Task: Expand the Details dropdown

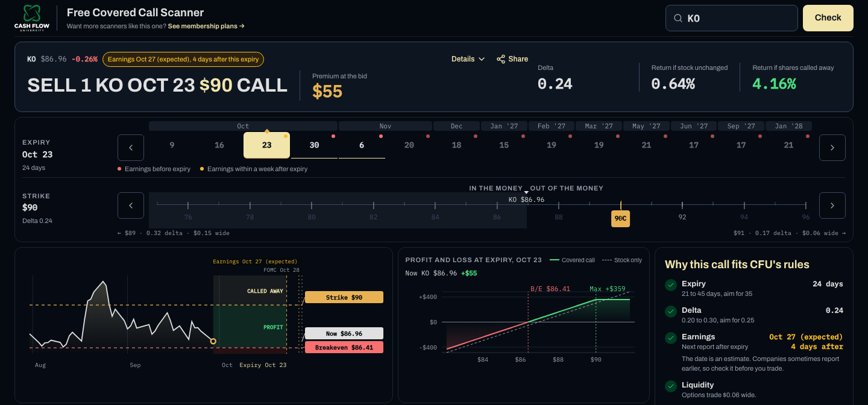Action: pyautogui.click(x=468, y=59)
